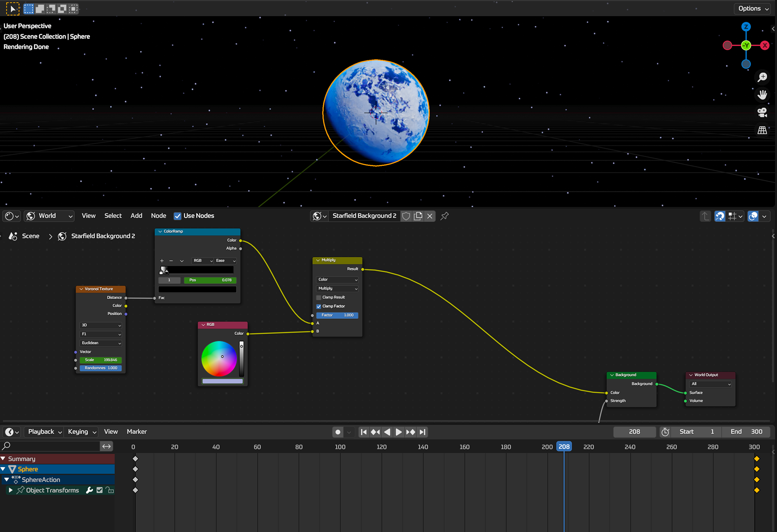777x532 pixels.
Task: Click the auto keying record button
Action: tap(338, 432)
